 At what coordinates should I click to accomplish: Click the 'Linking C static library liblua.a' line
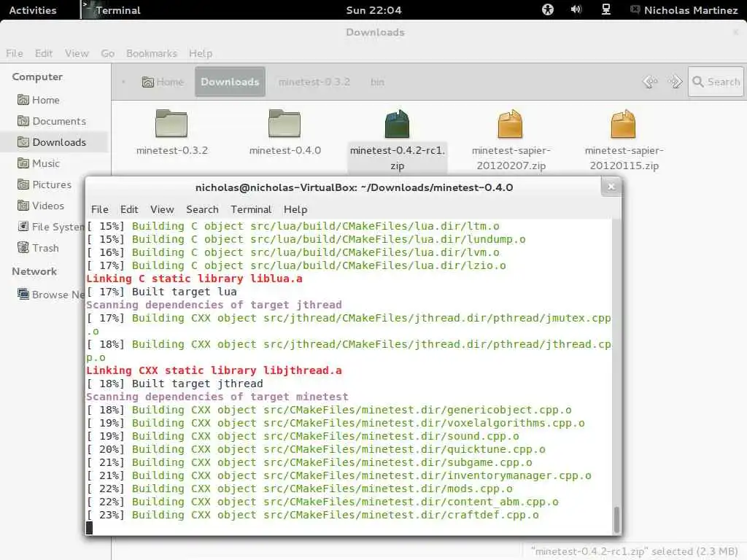click(x=194, y=279)
